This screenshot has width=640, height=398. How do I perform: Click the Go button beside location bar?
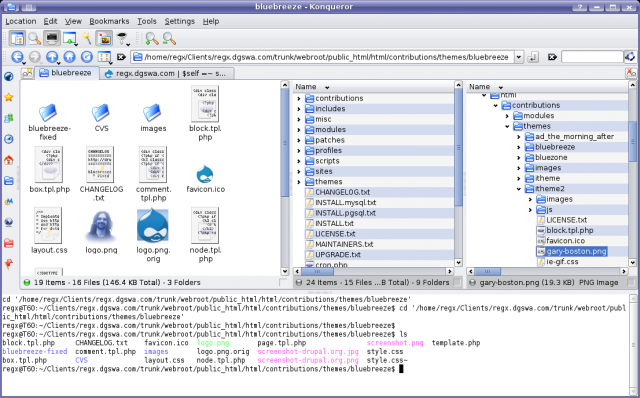tap(533, 57)
